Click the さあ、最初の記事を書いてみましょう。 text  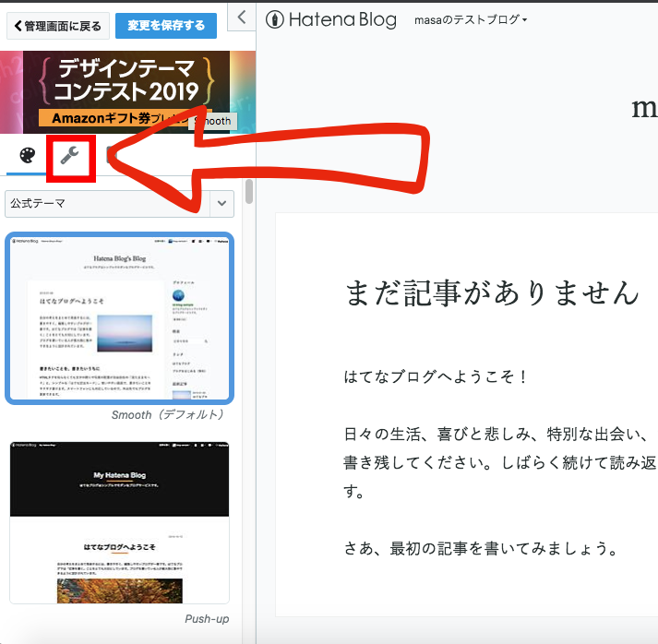pos(482,548)
